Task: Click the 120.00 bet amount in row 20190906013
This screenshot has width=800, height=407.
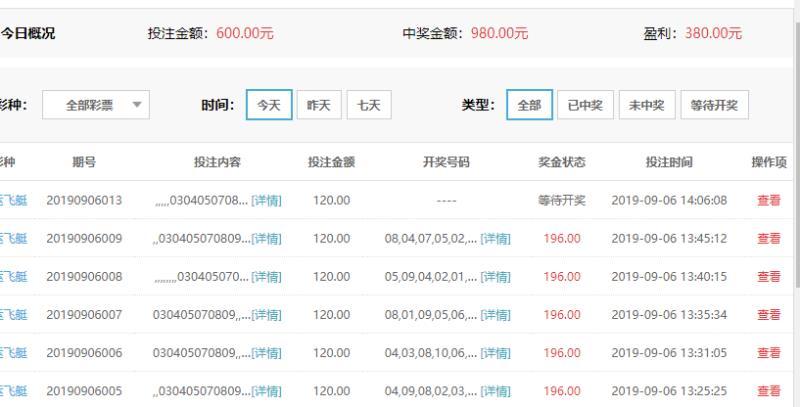Action: tap(332, 200)
